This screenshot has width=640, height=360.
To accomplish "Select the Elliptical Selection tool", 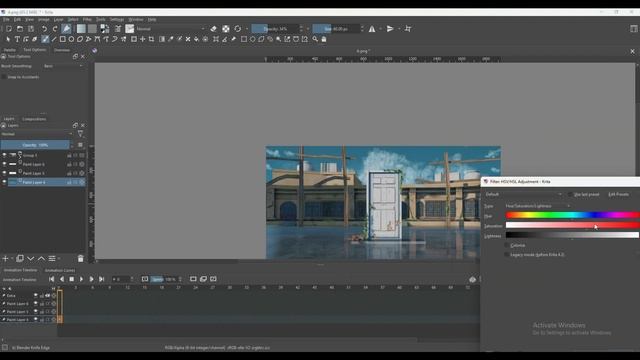I will pos(252,39).
